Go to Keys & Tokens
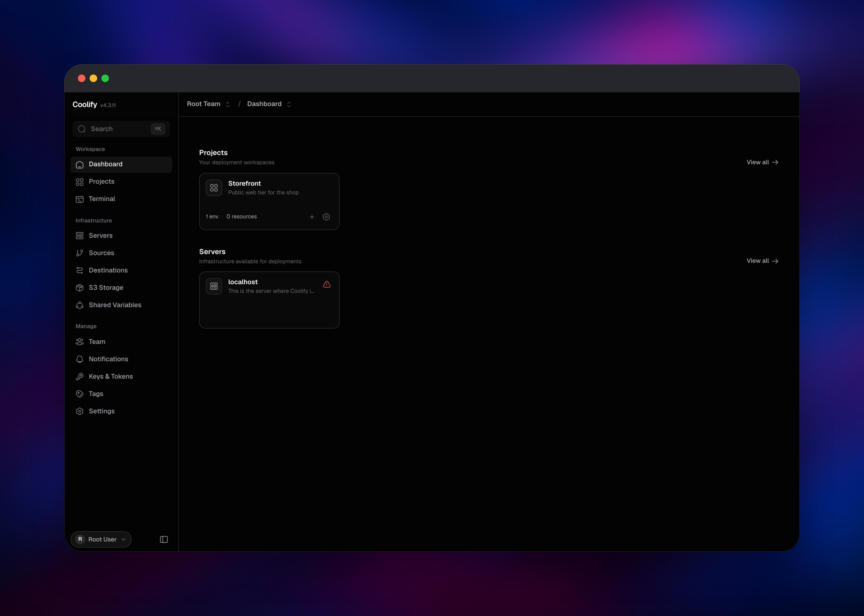Screen dimensions: 864x616 coord(121,377)
